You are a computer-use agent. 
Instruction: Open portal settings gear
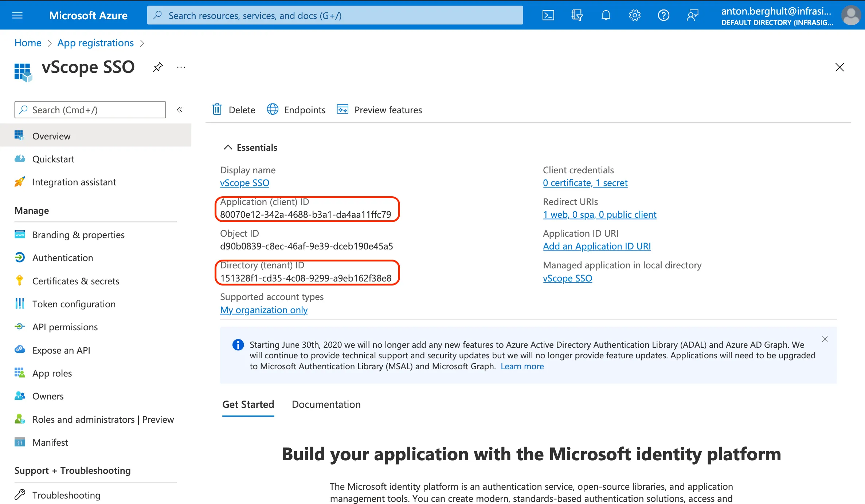tap(635, 15)
